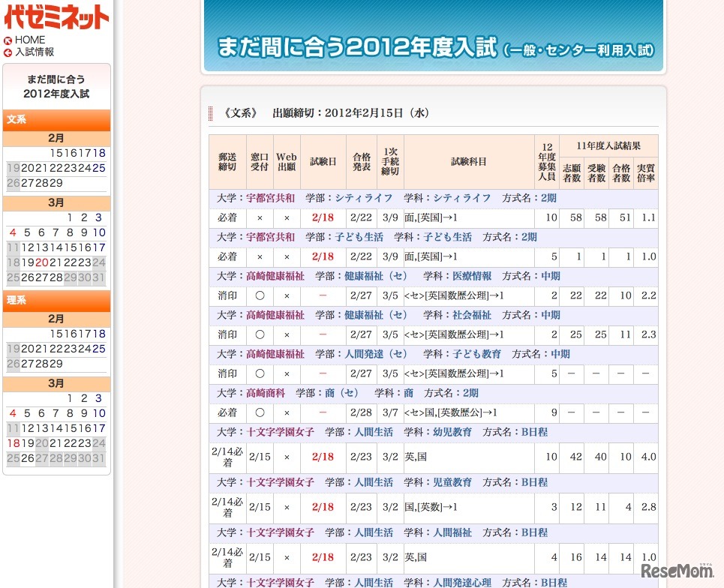Viewport: 724px width, 588px height.
Task: Click the red date 20 in 文系 March calendar
Action: click(41, 262)
